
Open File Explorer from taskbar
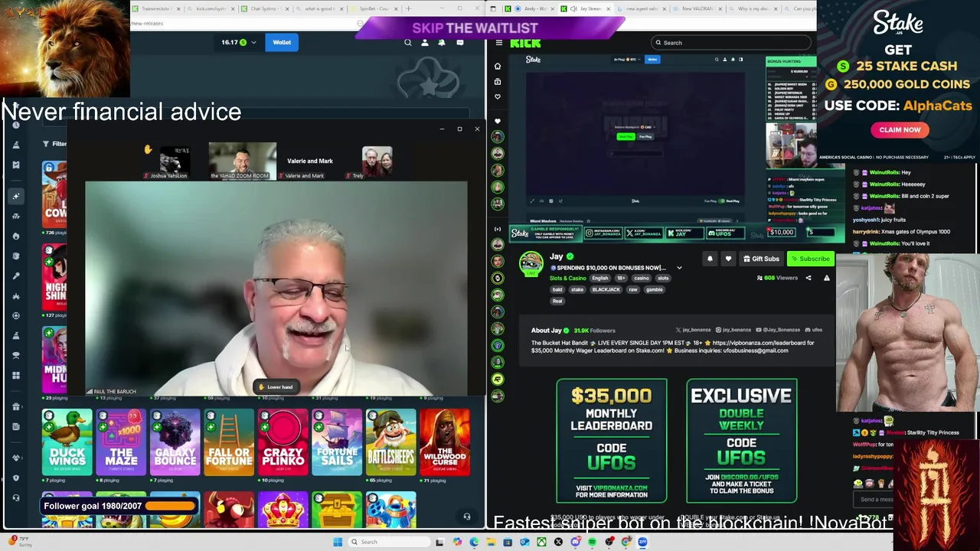[491, 542]
